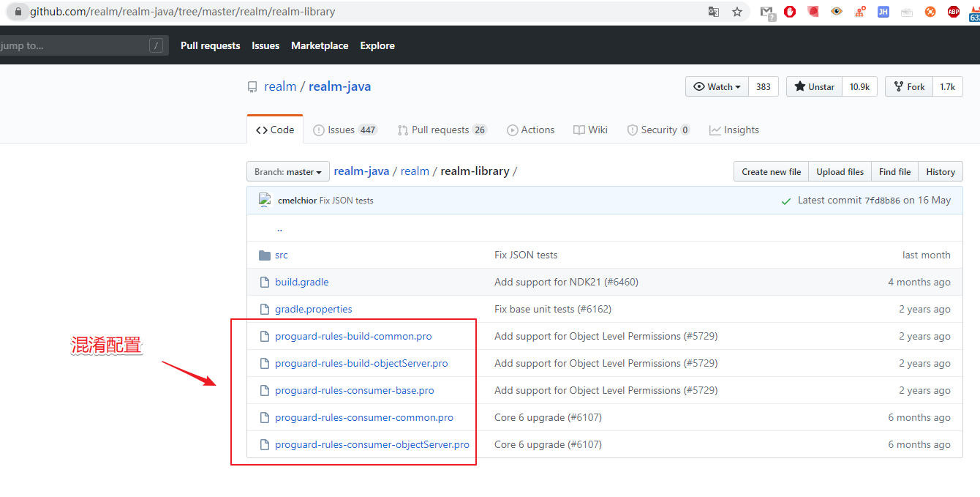This screenshot has height=497, width=980.
Task: Click the Google Translate icon in address bar
Action: pos(714,12)
